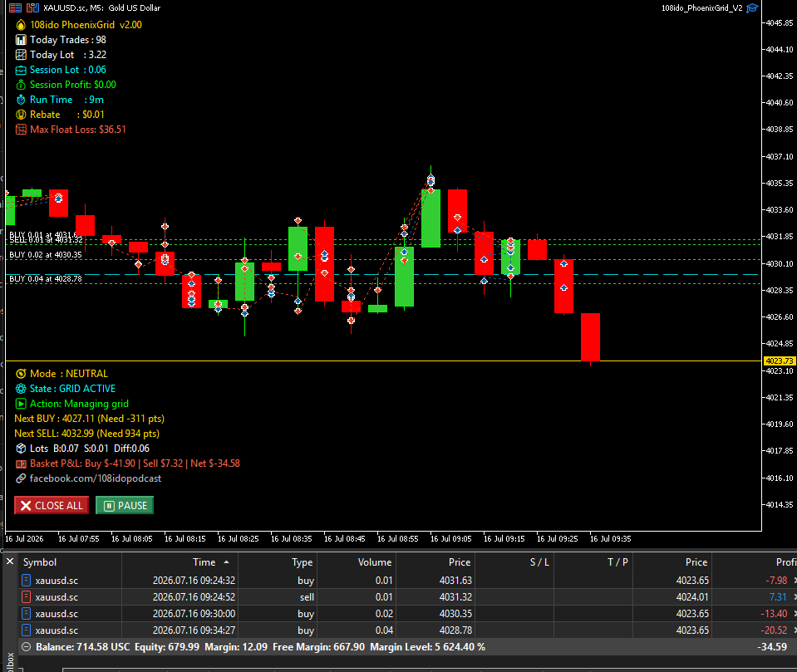Click the coin icon beside Rebate
Screen dimensions: 797x672
[21, 115]
